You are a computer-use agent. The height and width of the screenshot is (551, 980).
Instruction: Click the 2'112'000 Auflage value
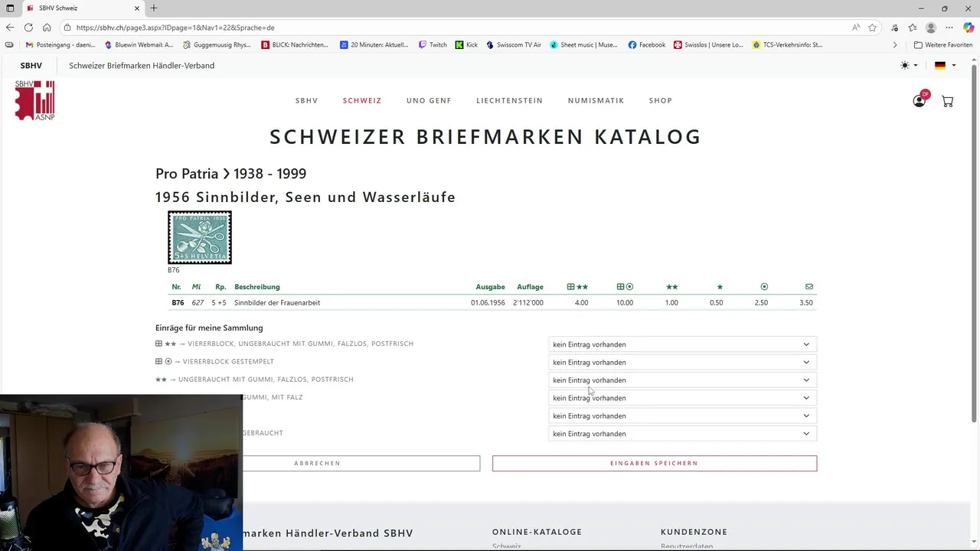pos(528,303)
